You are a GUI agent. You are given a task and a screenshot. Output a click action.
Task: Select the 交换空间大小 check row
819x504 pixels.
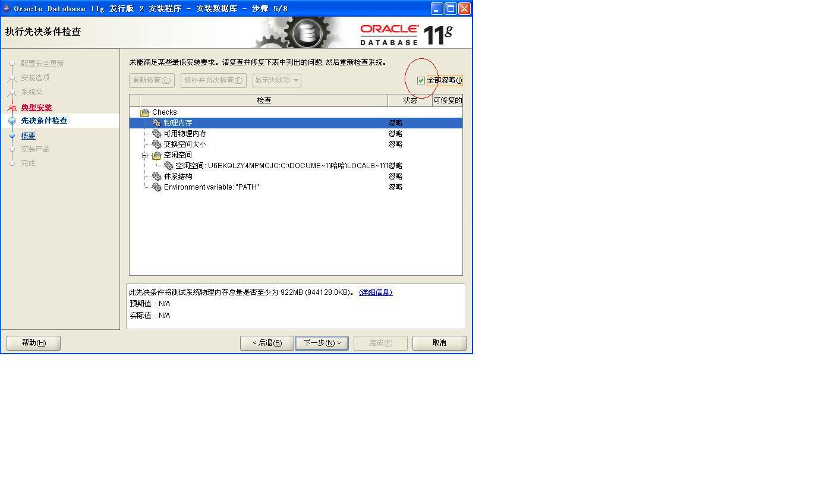point(296,144)
